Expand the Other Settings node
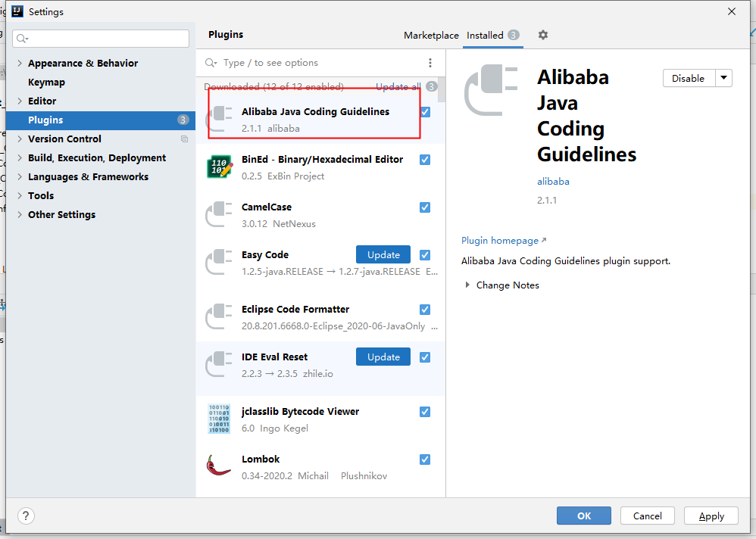The height and width of the screenshot is (539, 756). 20,214
